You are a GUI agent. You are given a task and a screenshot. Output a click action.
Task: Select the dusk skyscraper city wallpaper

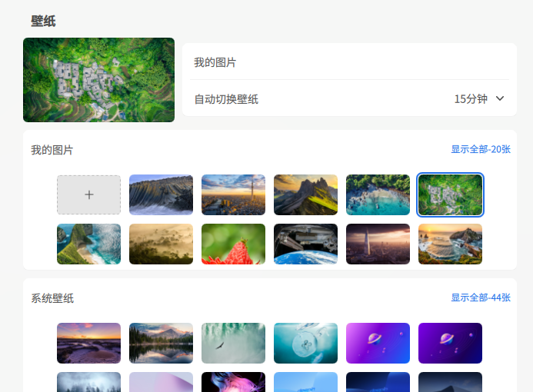pyautogui.click(x=378, y=244)
